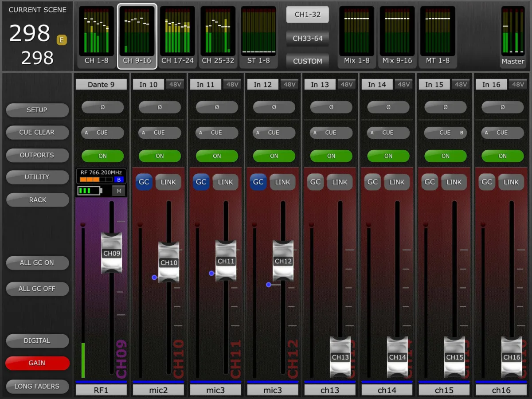Open the CH 17-24 meter bank
Viewport: 532px width, 399px height.
coord(177,37)
